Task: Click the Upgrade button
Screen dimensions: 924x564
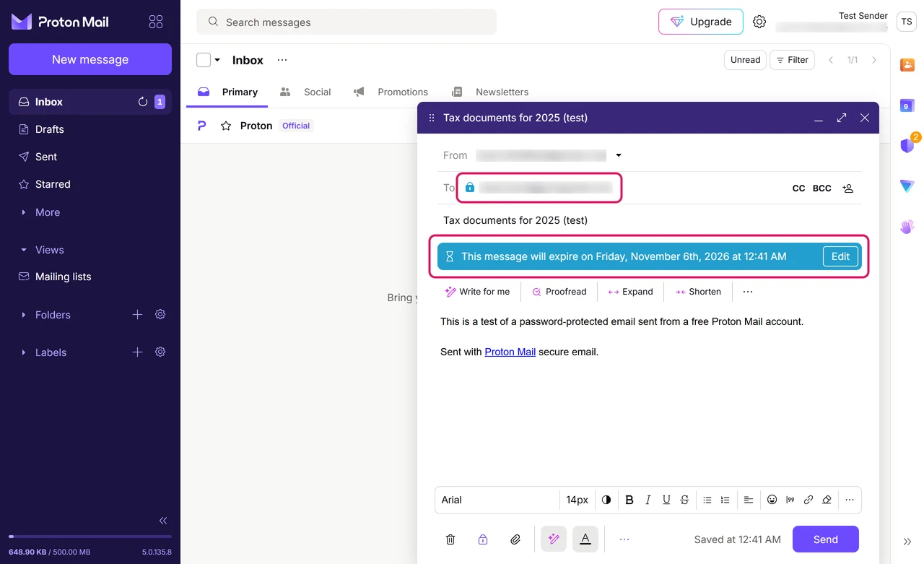Action: [x=700, y=22]
